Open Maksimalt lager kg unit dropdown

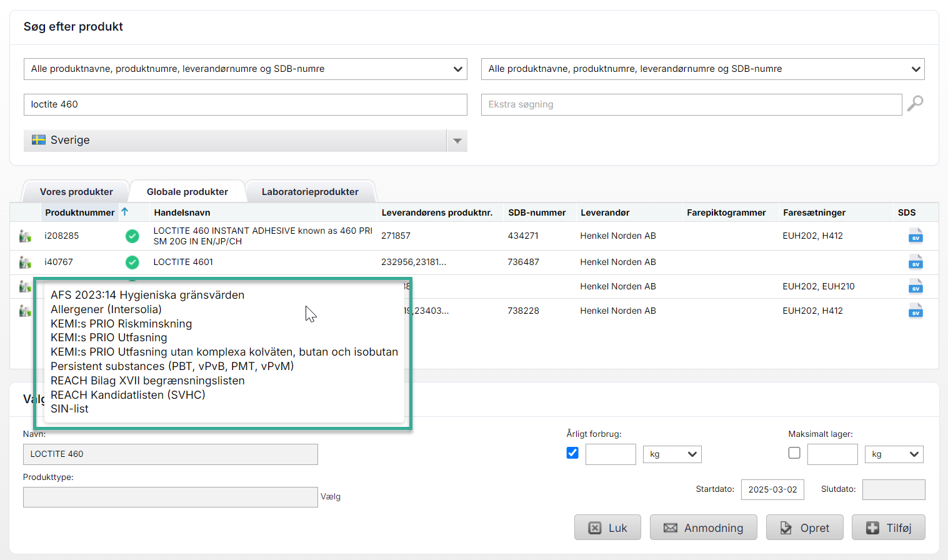tap(894, 454)
